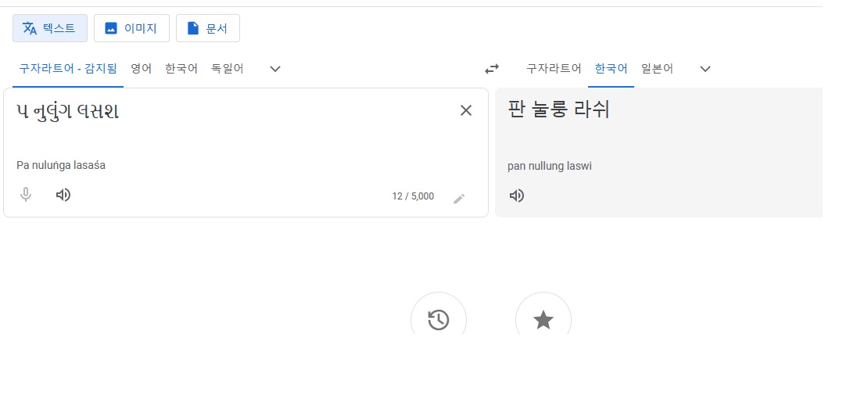
Task: Click the microphone voice input icon
Action: point(26,195)
